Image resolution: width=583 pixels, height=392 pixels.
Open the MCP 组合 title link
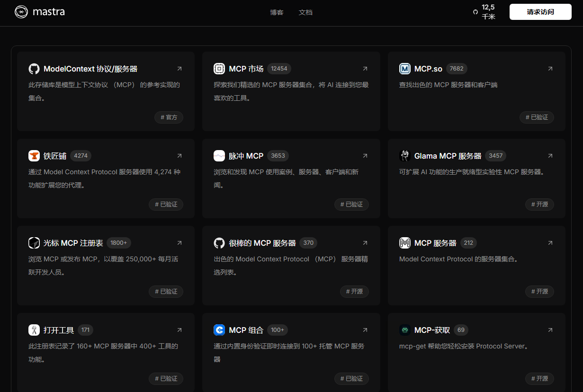246,330
